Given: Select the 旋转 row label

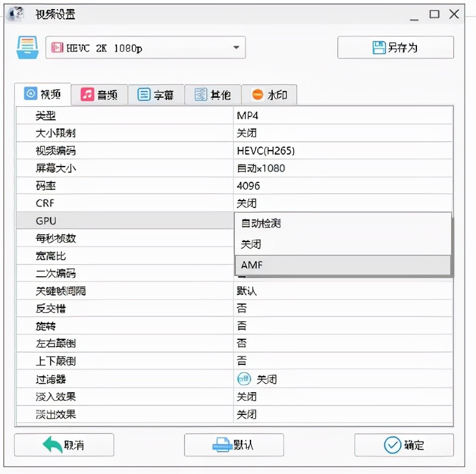Looking at the screenshot, I should (x=45, y=326).
